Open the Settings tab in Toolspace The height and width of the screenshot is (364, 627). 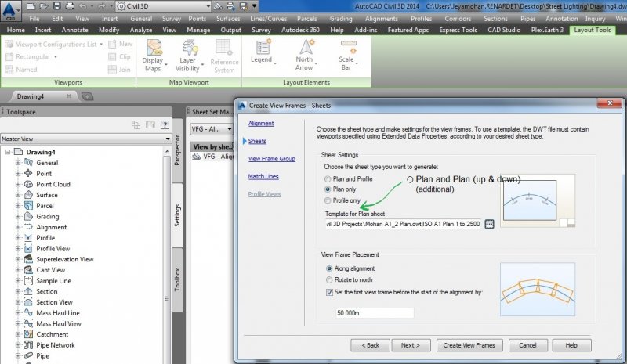pyautogui.click(x=177, y=215)
